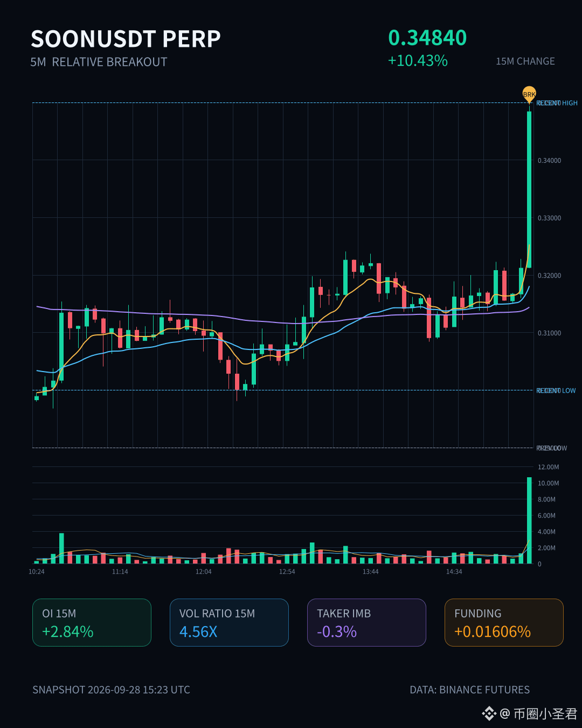Click the Binance logo icon in watermark
582x728 pixels.
[x=489, y=714]
